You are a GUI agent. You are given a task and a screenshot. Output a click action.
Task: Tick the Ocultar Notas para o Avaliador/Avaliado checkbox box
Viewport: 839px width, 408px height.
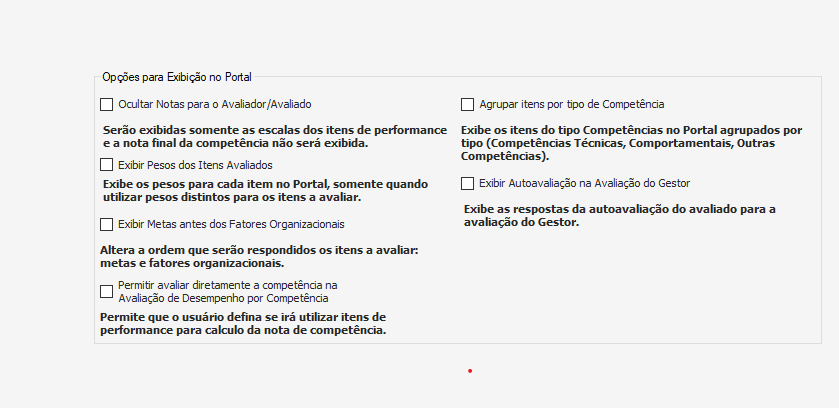[107, 104]
